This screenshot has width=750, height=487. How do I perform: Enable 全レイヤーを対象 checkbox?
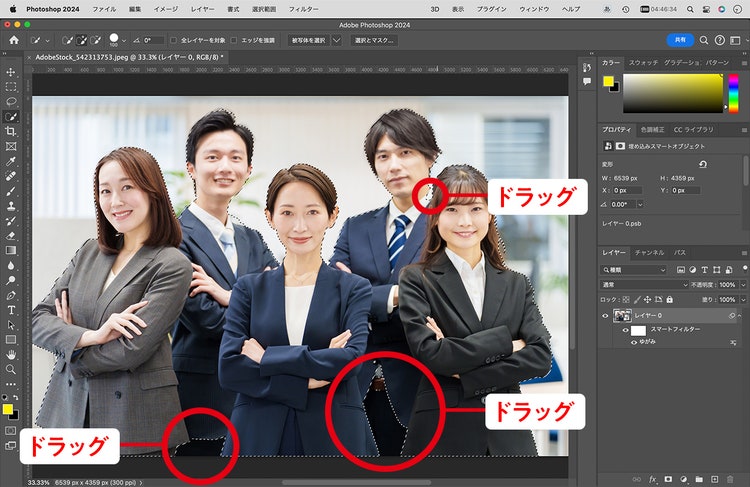pos(174,40)
